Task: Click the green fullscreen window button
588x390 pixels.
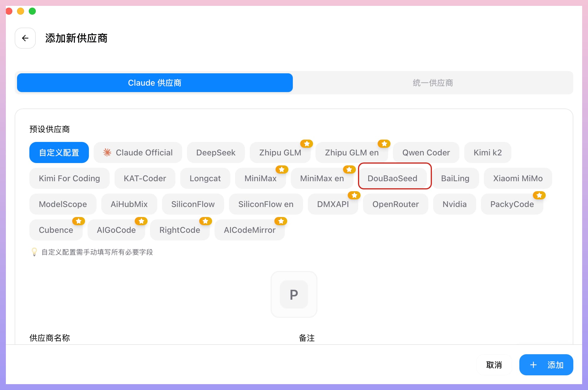Action: point(32,11)
